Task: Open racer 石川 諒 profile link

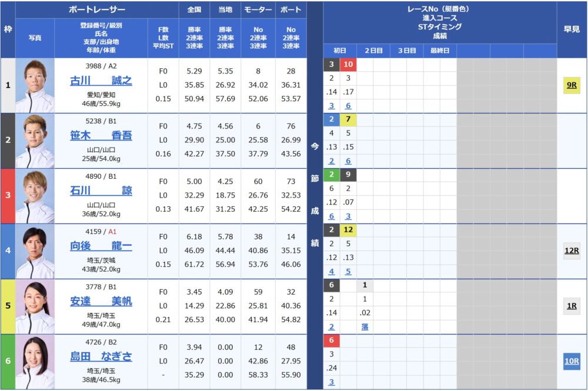Action: (101, 191)
